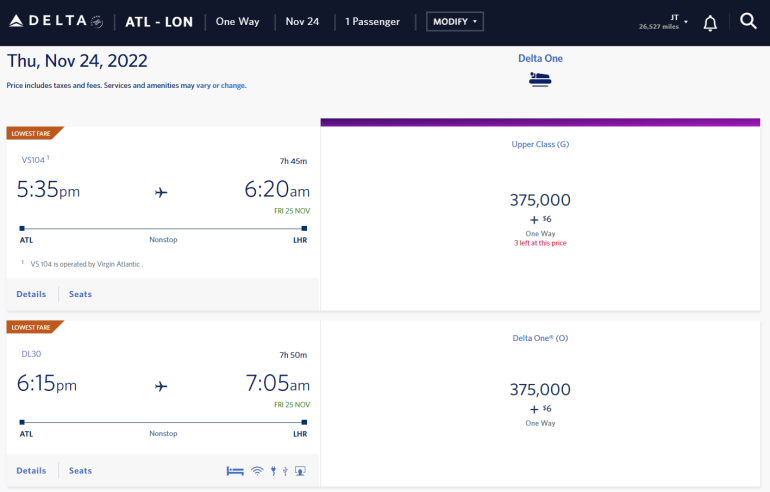Viewport: 770px width, 492px height.
Task: Open the search magnifier in header
Action: (x=748, y=21)
